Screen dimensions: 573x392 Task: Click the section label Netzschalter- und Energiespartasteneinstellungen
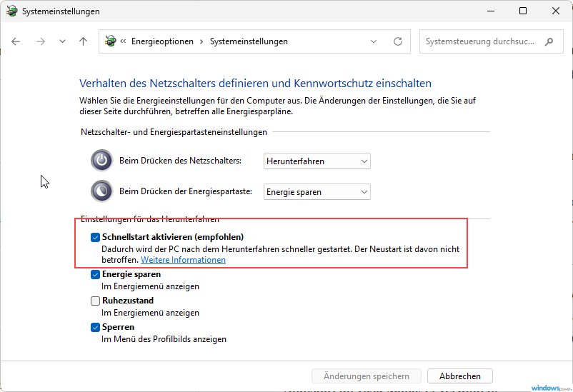click(174, 132)
